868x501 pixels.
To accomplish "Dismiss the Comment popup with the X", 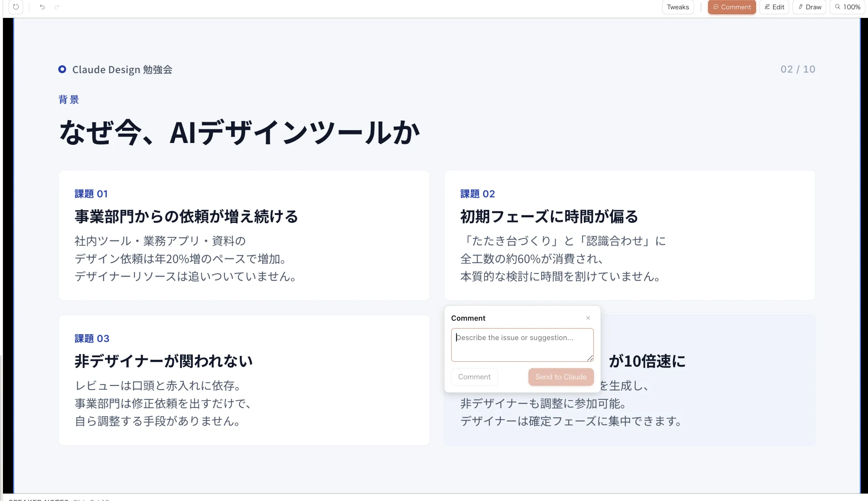I will 588,318.
